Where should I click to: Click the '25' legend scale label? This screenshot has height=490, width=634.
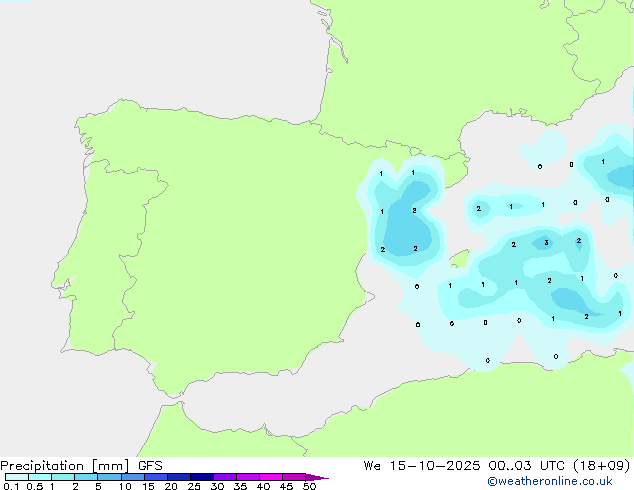194,486
